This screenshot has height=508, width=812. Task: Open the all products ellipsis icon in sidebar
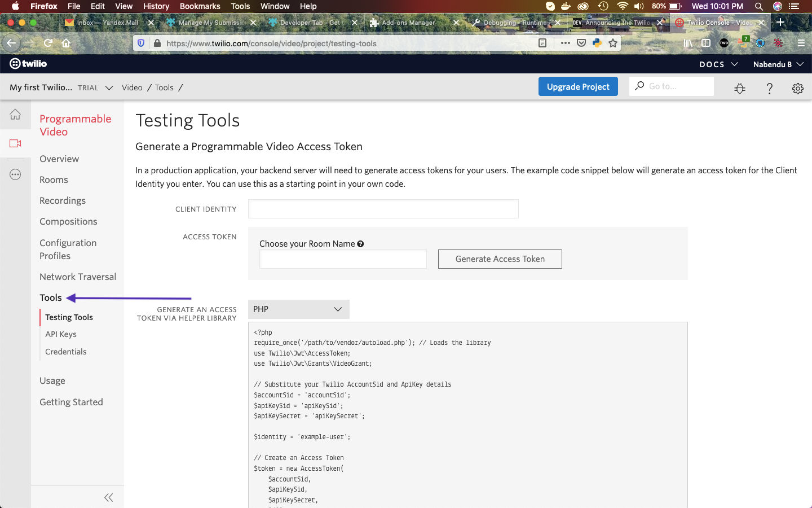click(x=15, y=174)
